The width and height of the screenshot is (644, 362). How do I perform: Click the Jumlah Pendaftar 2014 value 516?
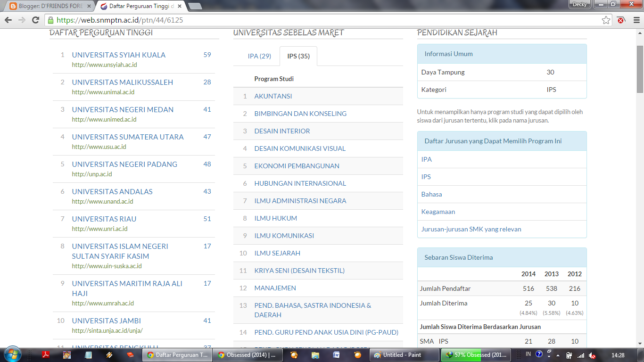tap(528, 288)
